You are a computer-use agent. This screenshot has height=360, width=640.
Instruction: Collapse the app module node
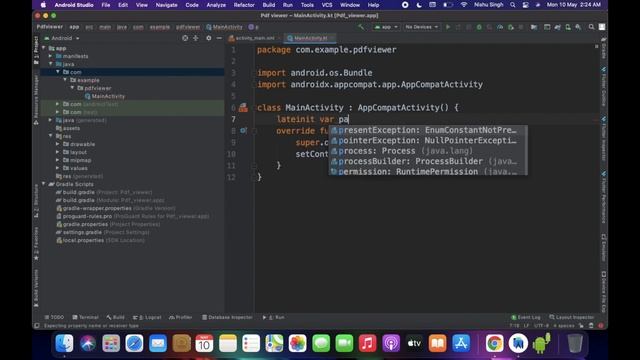coord(44,48)
